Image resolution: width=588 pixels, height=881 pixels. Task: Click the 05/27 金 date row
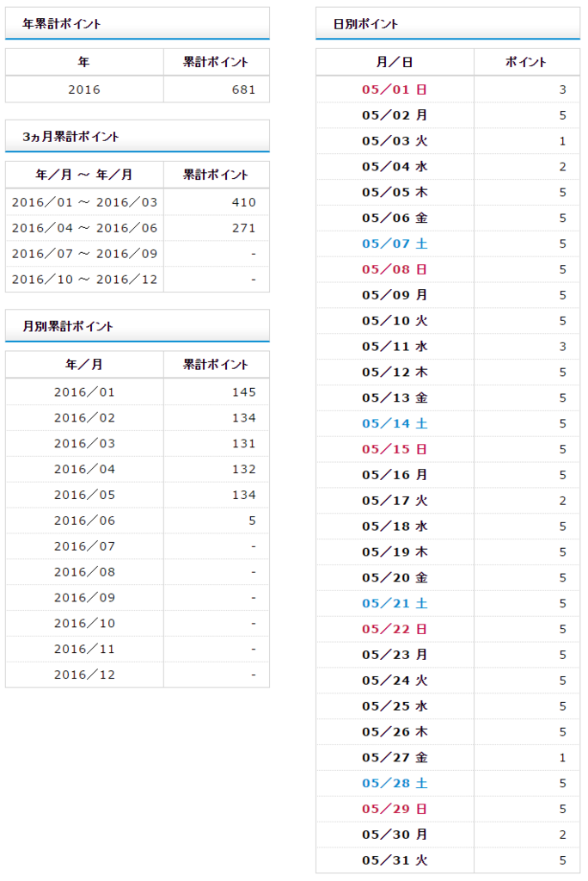click(448, 758)
